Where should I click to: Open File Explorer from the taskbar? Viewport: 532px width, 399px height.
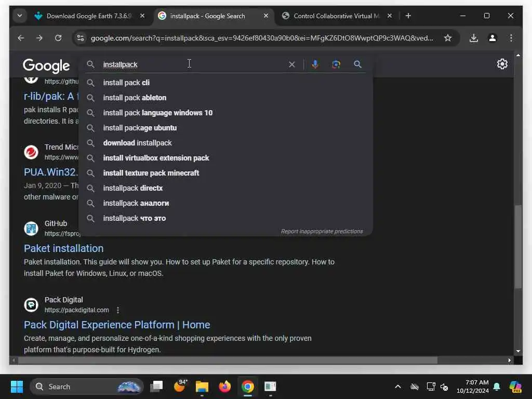click(x=202, y=387)
